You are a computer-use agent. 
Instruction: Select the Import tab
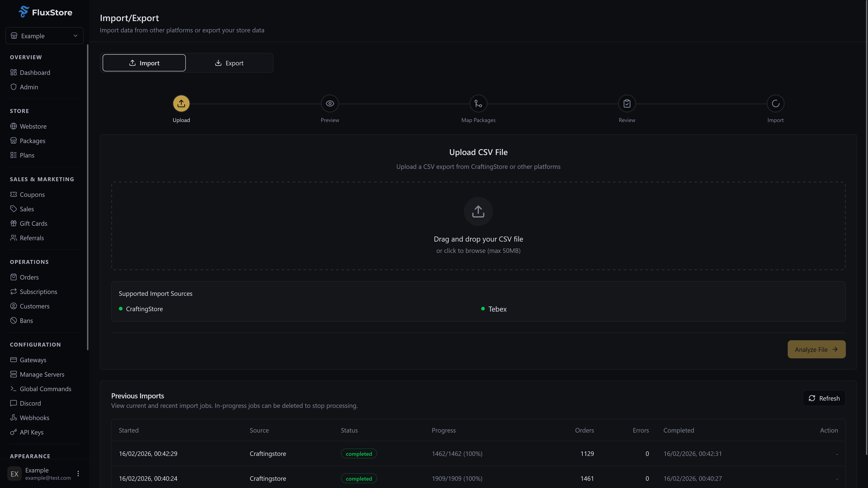(144, 63)
